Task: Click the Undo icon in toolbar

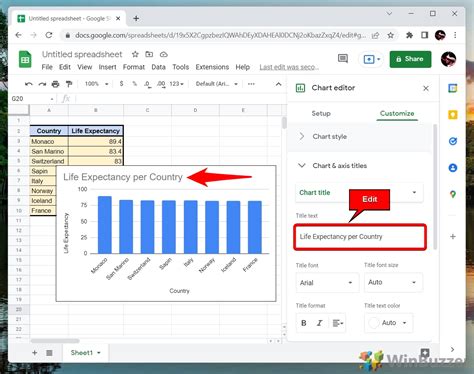Action: coord(29,84)
